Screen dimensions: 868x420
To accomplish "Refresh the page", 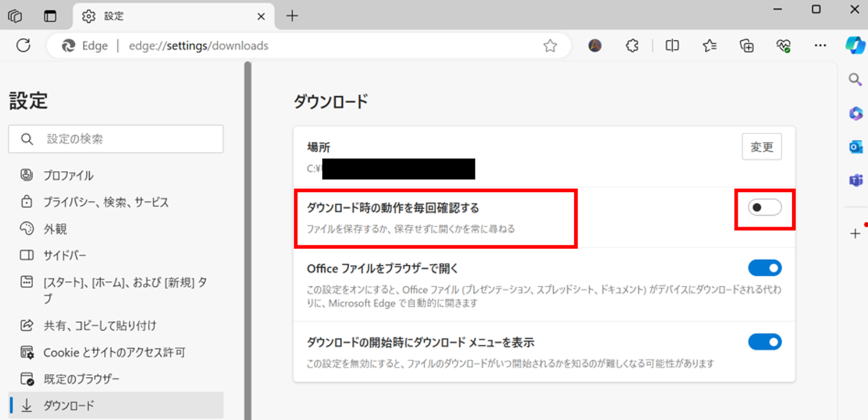I will tap(23, 45).
